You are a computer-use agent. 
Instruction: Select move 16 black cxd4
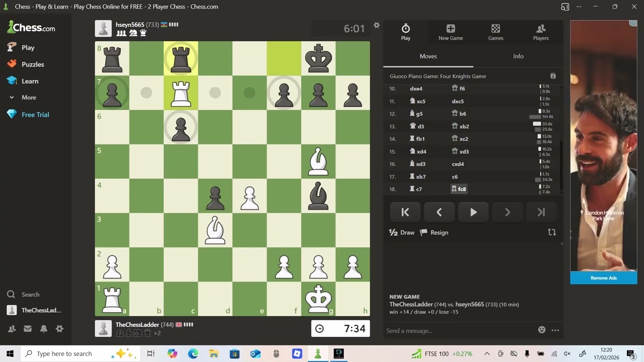pos(458,164)
